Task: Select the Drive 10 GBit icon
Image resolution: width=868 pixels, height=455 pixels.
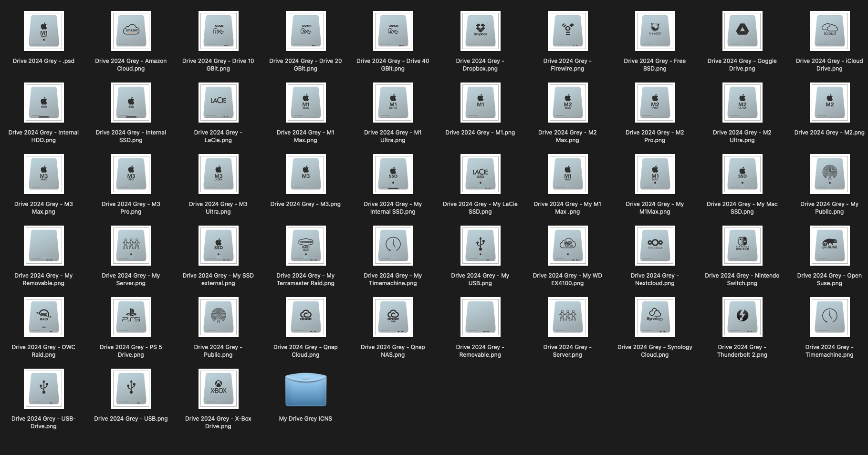Action: [218, 31]
